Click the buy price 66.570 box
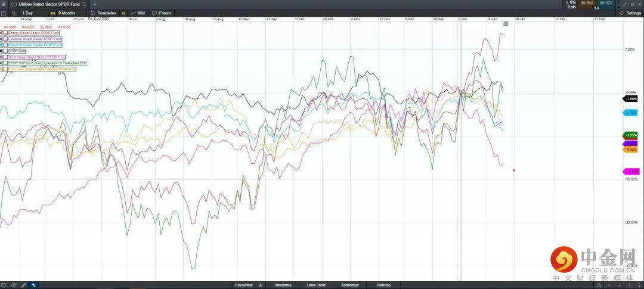This screenshot has height=289, width=644. click(606, 5)
